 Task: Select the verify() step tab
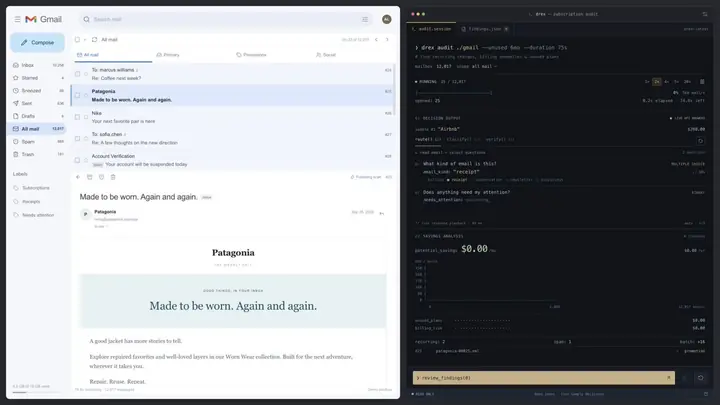point(500,140)
